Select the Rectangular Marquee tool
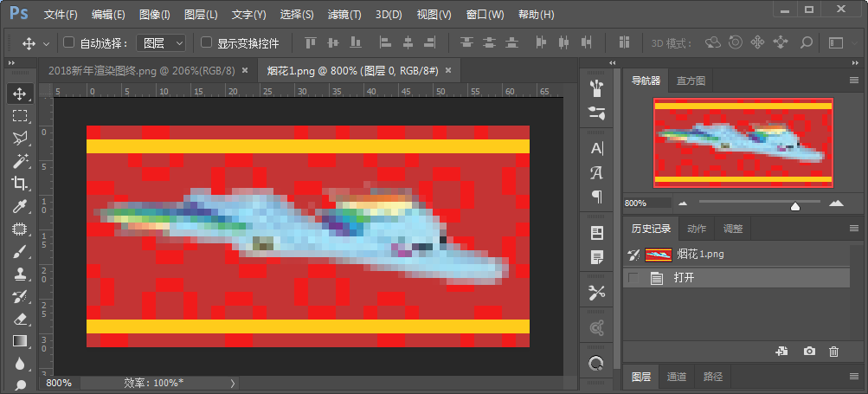Screen dimensions: 868x394 pyautogui.click(x=20, y=116)
